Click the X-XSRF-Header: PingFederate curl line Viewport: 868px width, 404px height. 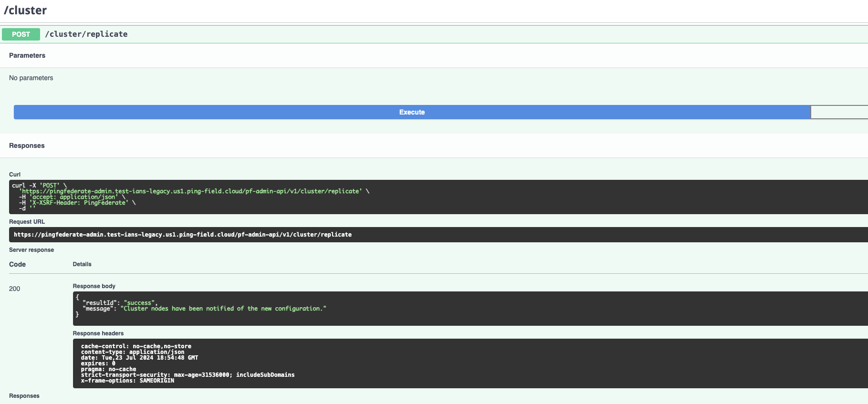click(x=77, y=203)
